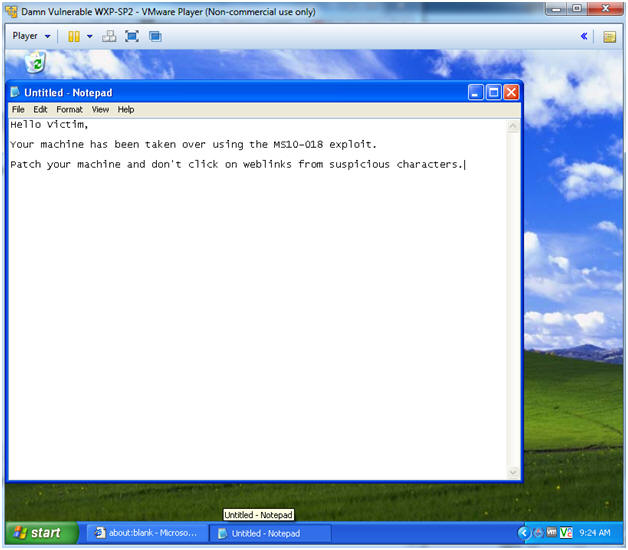Enter full screen mode via toolbar icon
This screenshot has width=628, height=550.
click(x=132, y=36)
